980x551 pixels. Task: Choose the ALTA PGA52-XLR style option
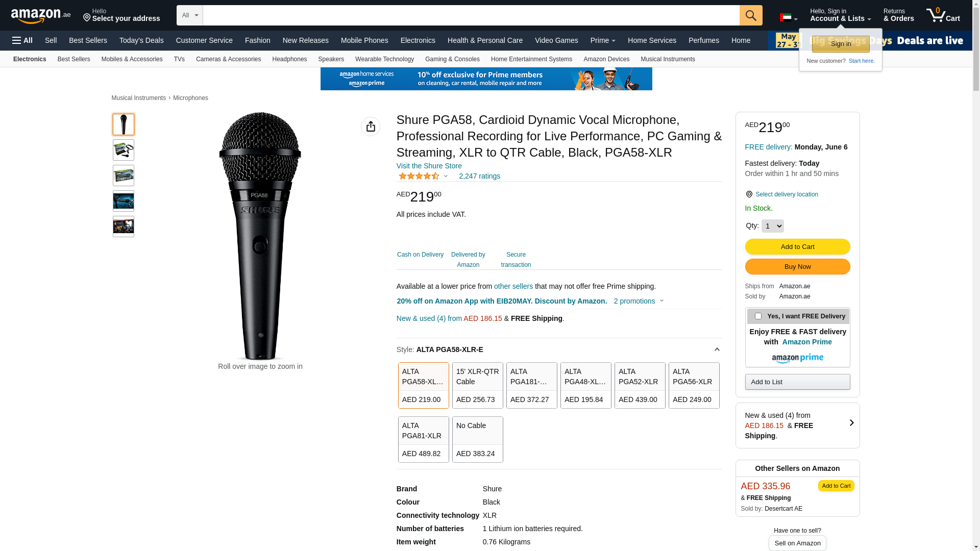click(640, 385)
